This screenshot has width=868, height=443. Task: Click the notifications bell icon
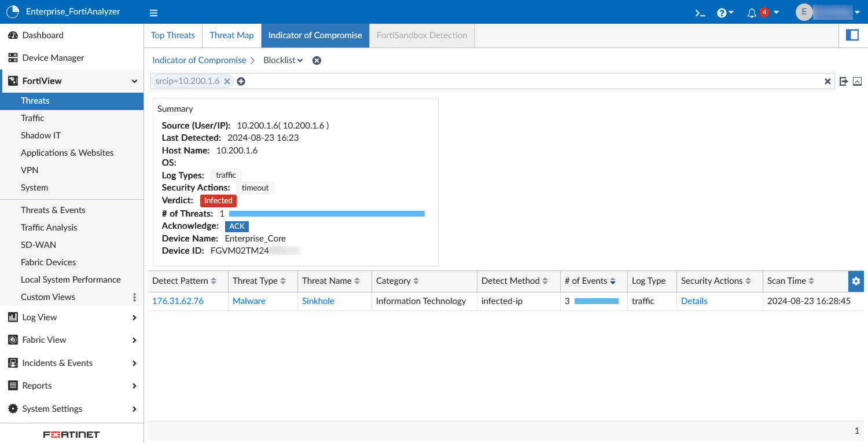pos(752,13)
